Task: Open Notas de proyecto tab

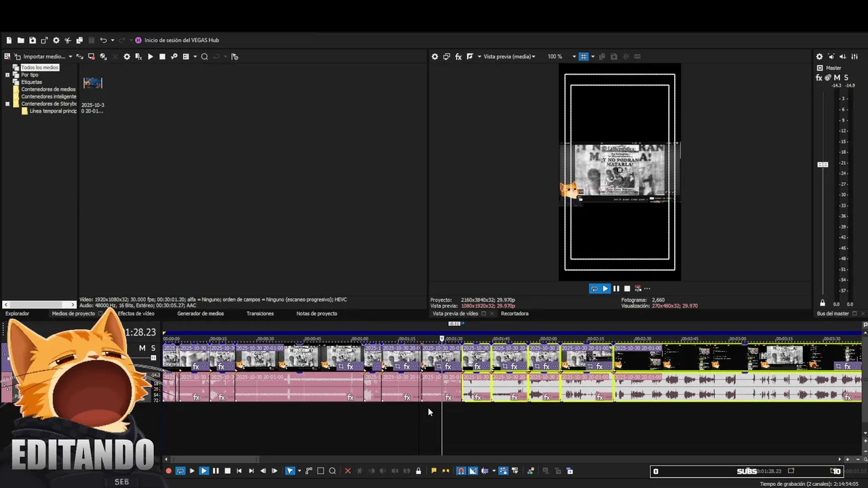Action: point(317,314)
